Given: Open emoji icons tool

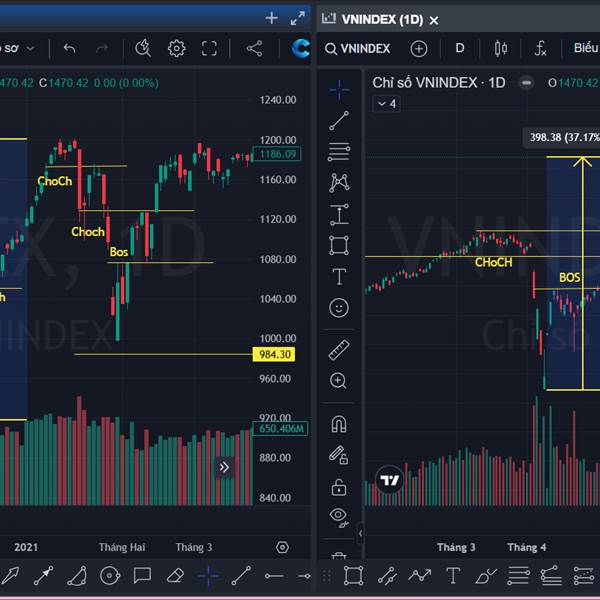Looking at the screenshot, I should tap(339, 308).
